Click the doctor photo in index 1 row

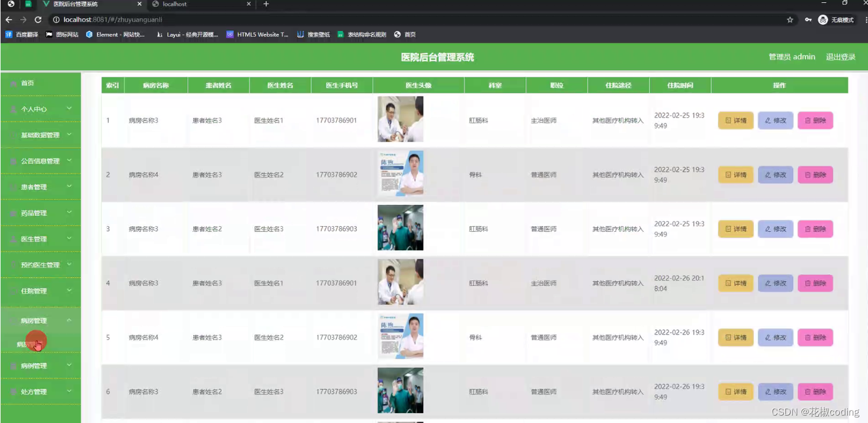(400, 119)
